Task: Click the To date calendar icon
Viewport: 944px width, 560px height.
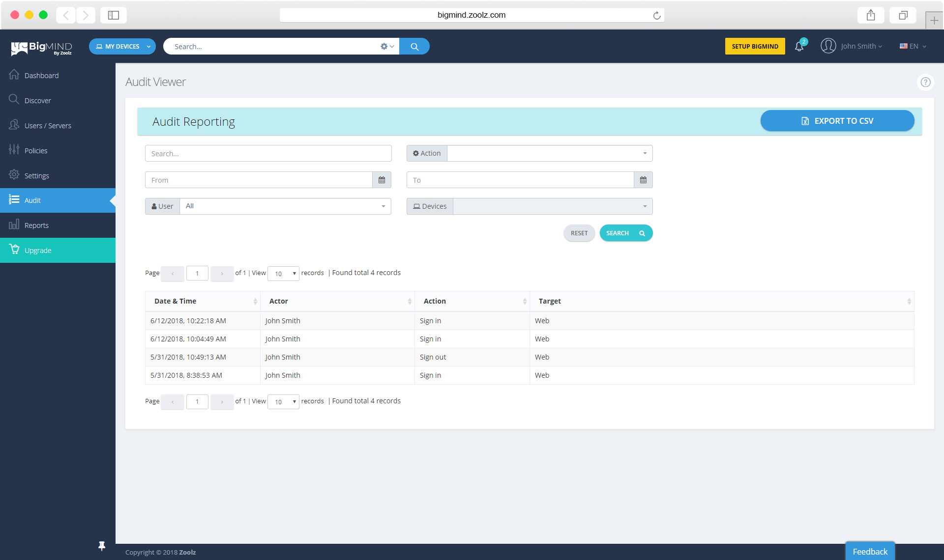Action: (x=643, y=180)
